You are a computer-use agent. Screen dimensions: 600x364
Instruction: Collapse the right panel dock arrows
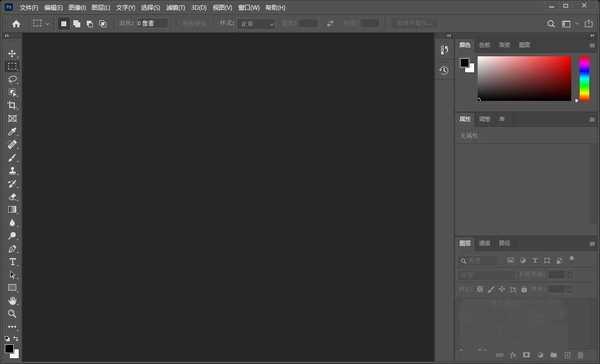click(592, 36)
